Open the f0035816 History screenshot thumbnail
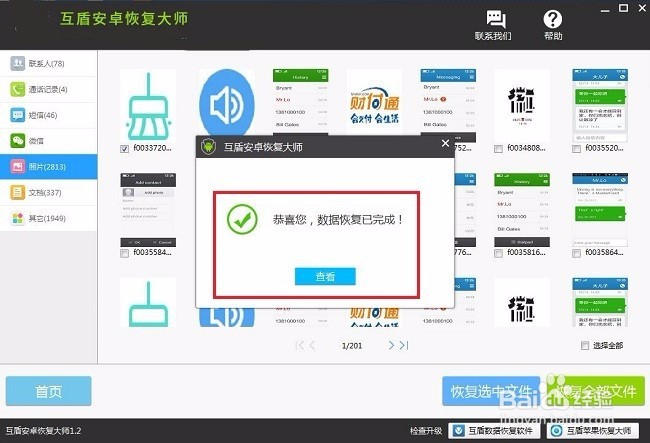 [522, 210]
